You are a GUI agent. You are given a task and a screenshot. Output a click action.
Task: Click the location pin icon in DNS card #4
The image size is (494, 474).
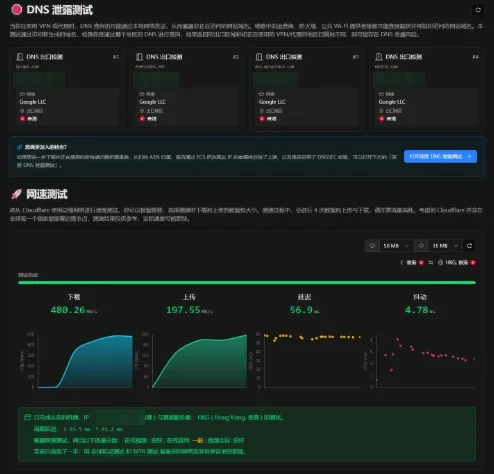click(381, 111)
